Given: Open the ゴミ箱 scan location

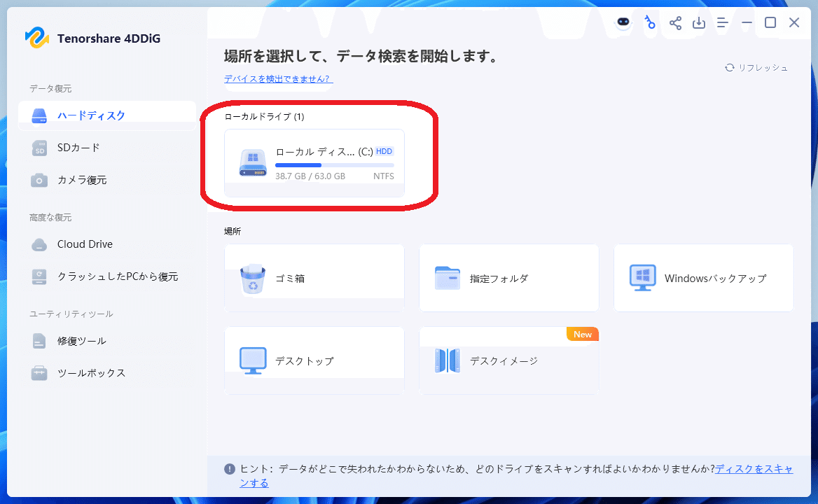Looking at the screenshot, I should coord(314,277).
